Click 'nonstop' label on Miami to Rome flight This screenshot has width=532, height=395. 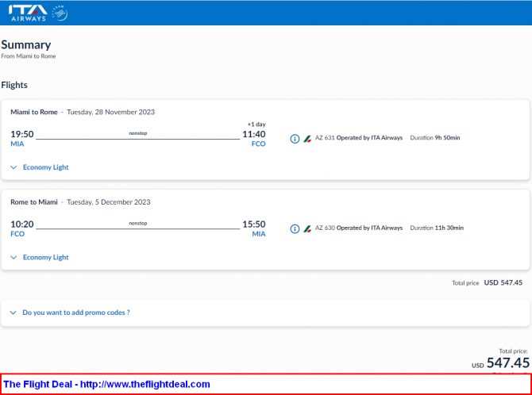[x=138, y=133]
